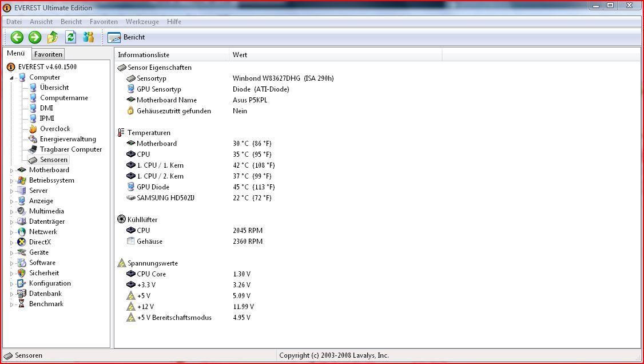Switch to the Favoriten tab

click(48, 54)
